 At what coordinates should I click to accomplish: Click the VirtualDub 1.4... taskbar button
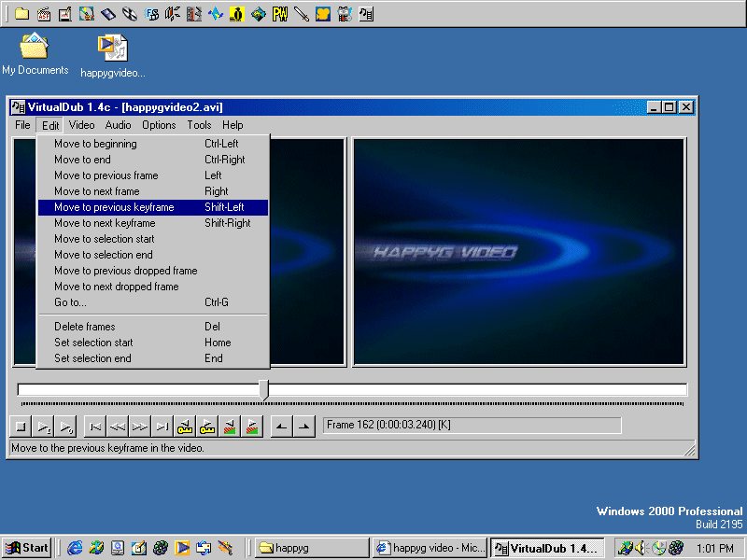pos(547,548)
